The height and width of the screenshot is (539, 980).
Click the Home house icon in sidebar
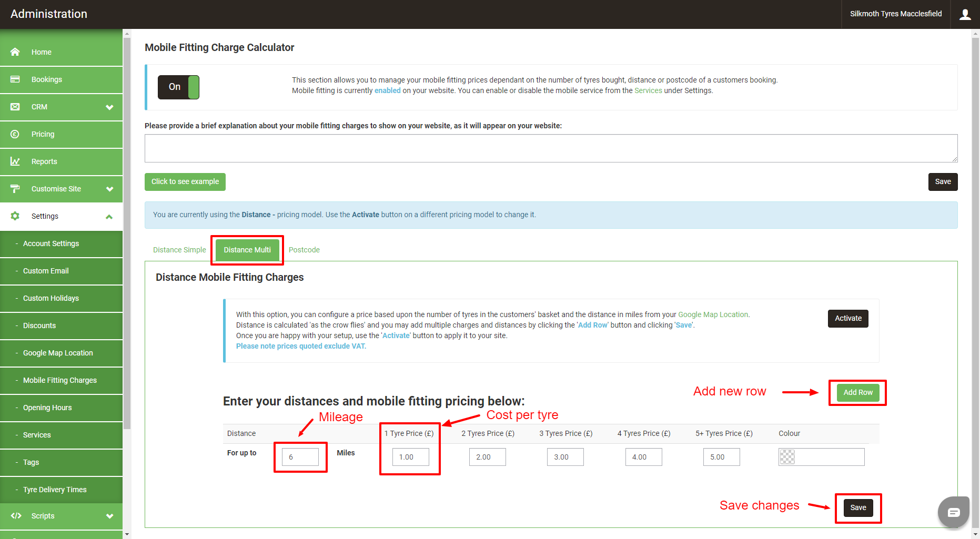coord(15,52)
